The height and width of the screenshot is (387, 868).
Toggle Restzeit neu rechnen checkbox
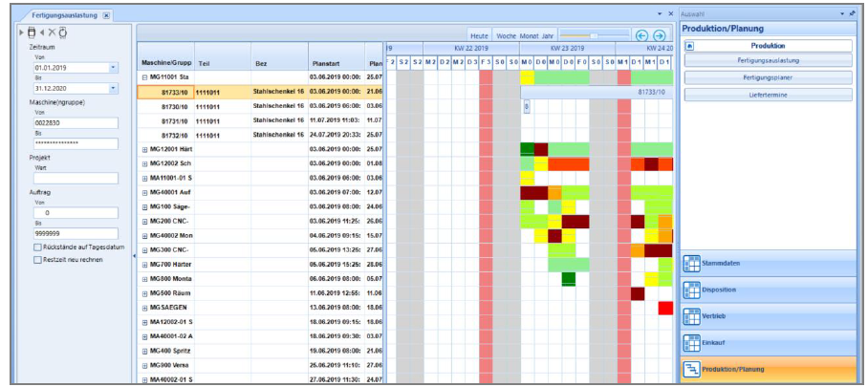tap(36, 257)
